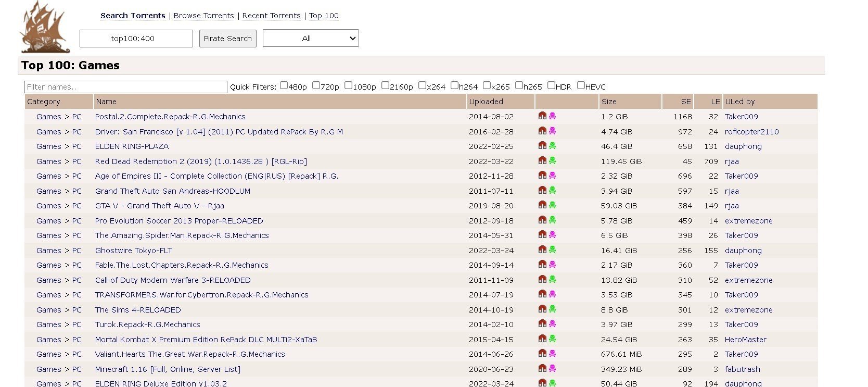Open the ELDEN RING-PLAZA torrent link
The width and height of the screenshot is (868, 387).
132,146
